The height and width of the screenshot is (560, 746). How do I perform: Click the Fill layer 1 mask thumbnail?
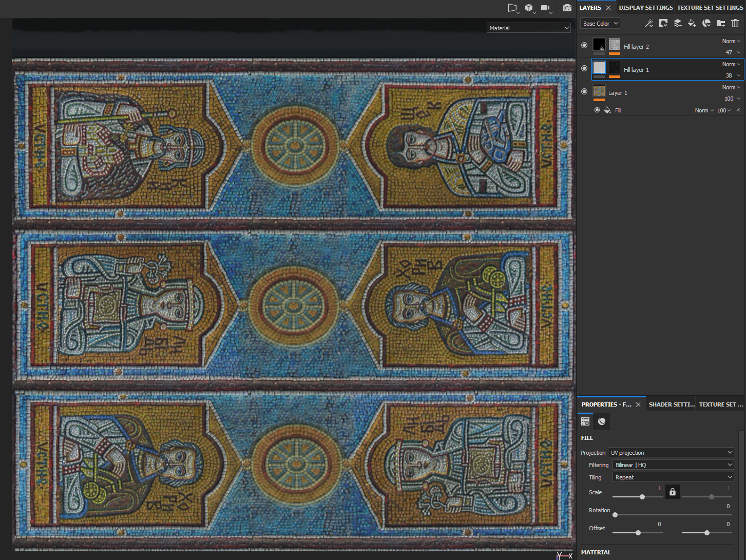615,68
